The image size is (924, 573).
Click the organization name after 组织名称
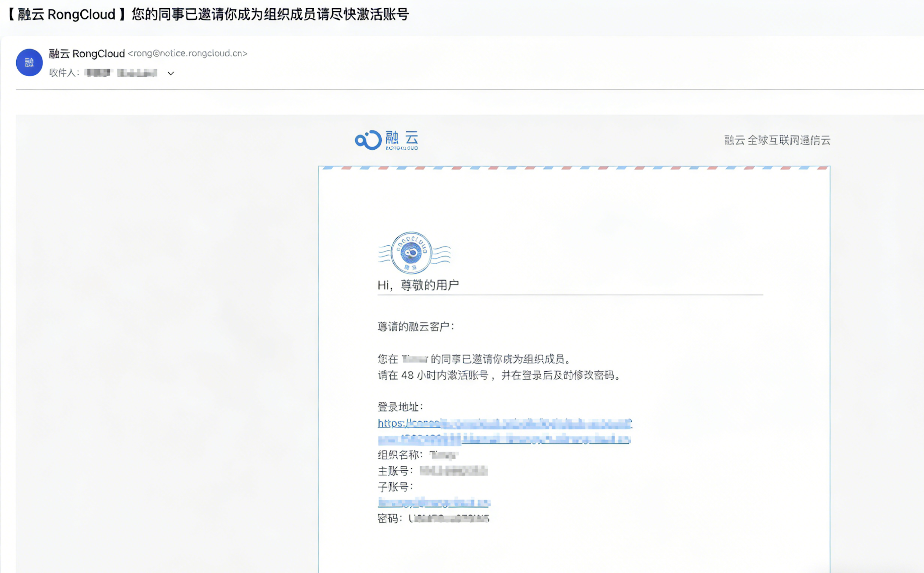pyautogui.click(x=444, y=455)
